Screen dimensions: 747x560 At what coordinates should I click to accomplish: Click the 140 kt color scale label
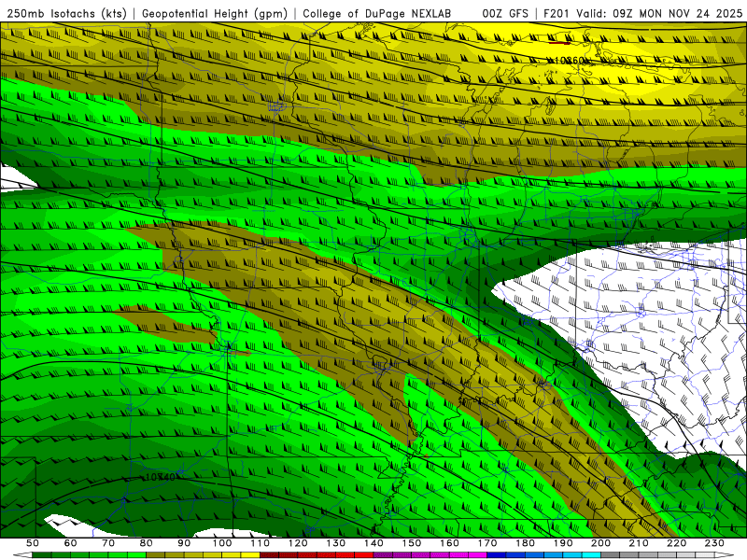pos(373,543)
